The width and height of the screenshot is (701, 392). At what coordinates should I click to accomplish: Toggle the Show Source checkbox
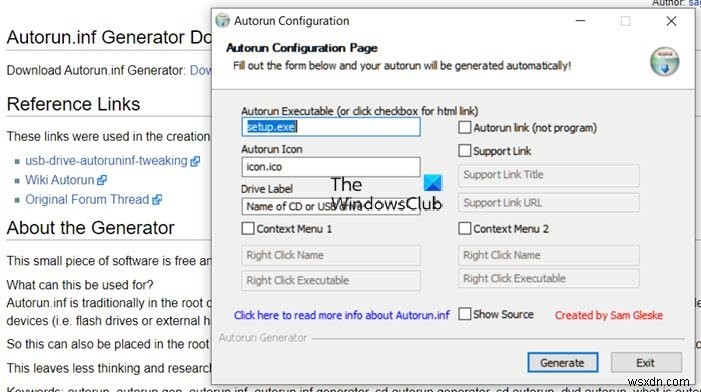coord(465,314)
